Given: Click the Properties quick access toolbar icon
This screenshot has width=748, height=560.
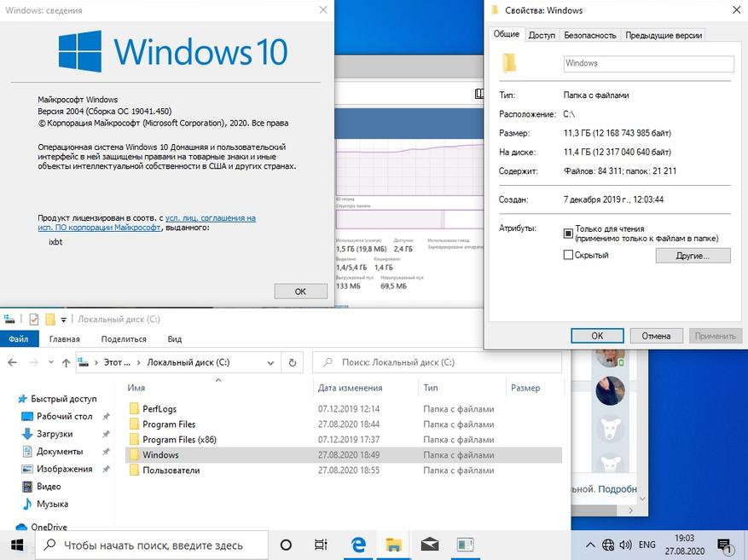Looking at the screenshot, I should pos(34,320).
